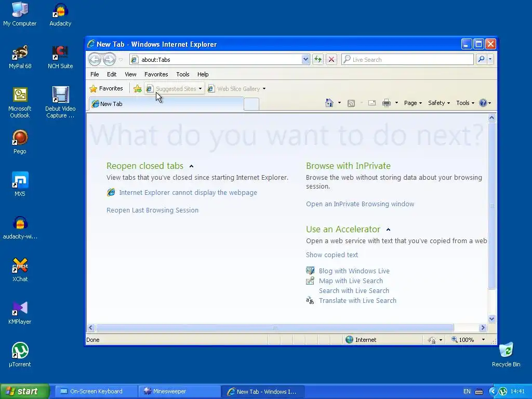Click Map with Live Search link
532x399 pixels.
tap(351, 281)
